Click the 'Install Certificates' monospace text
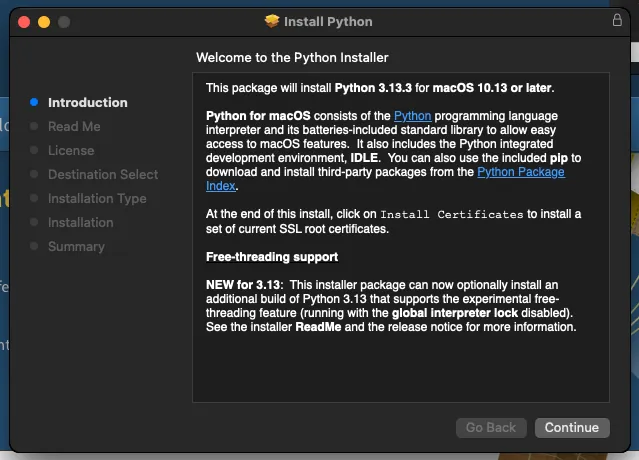Image resolution: width=639 pixels, height=460 pixels. [x=452, y=214]
